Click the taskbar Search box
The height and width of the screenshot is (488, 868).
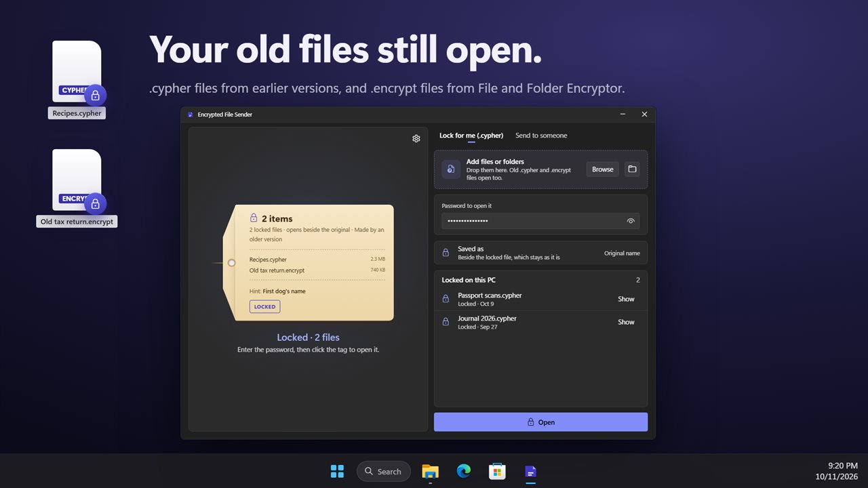pos(383,471)
